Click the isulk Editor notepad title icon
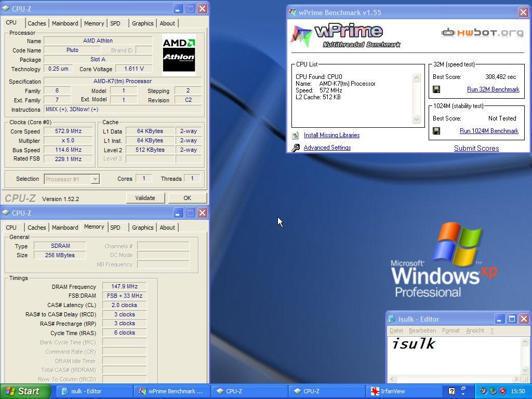This screenshot has width=532, height=399. pos(392,318)
